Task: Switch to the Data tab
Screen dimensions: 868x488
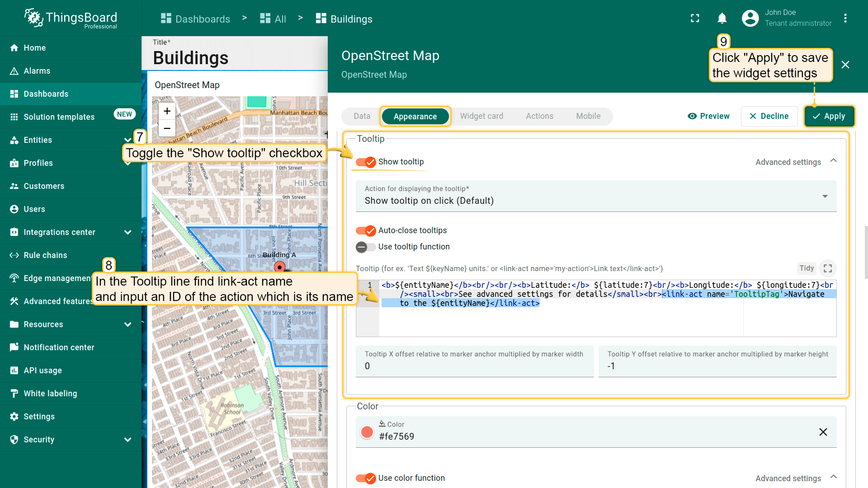Action: point(362,116)
